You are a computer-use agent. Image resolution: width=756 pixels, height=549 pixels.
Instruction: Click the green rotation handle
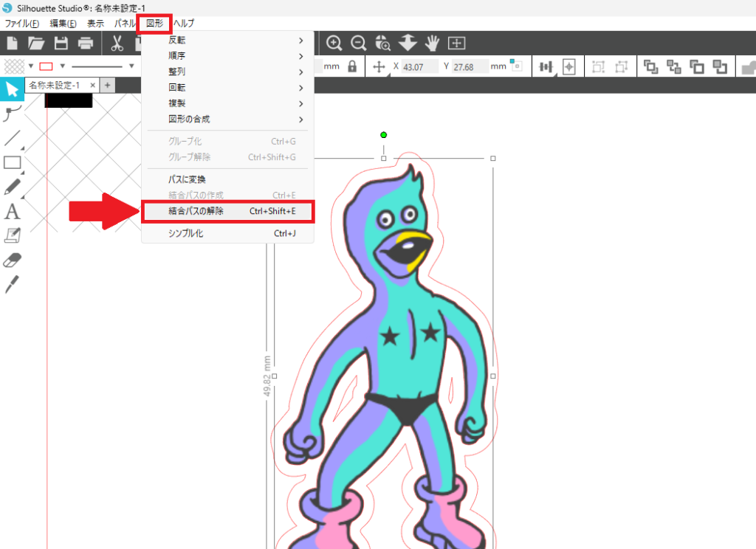[383, 135]
